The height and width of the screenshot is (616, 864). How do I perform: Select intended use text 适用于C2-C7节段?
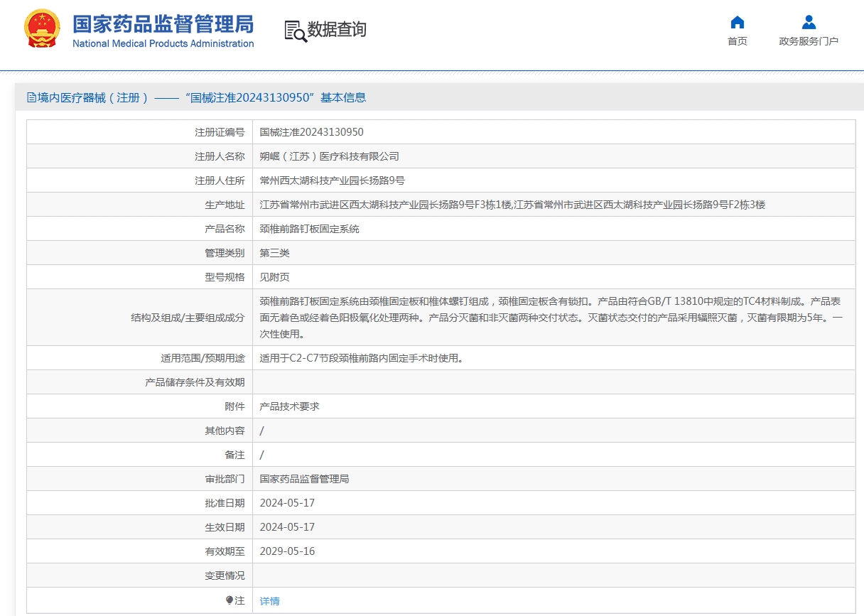click(362, 358)
